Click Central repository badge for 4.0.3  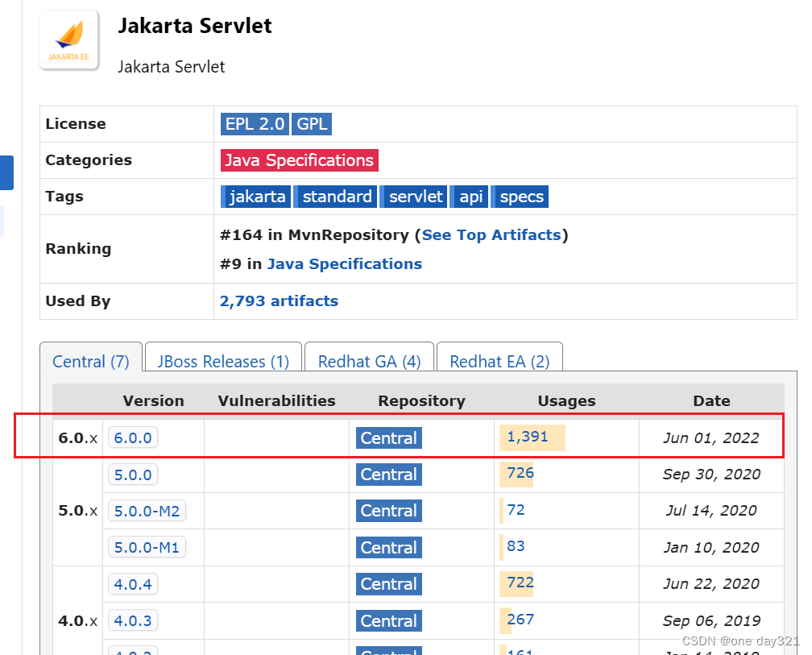(389, 621)
